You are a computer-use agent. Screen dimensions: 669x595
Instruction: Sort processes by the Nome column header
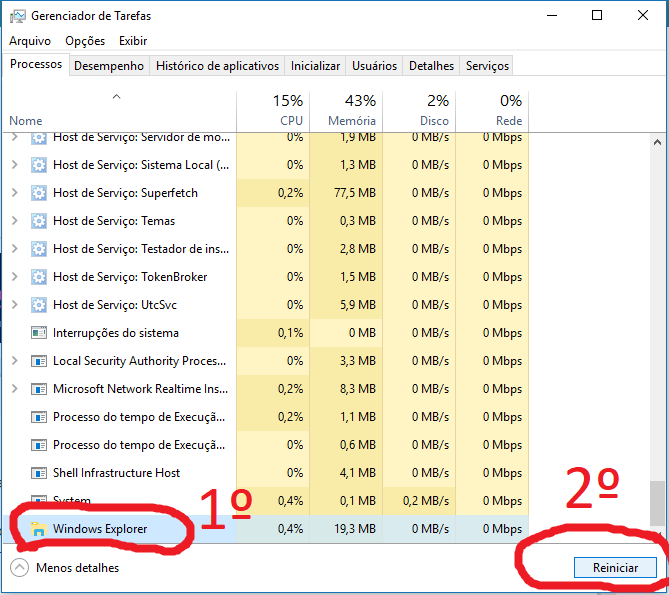119,111
